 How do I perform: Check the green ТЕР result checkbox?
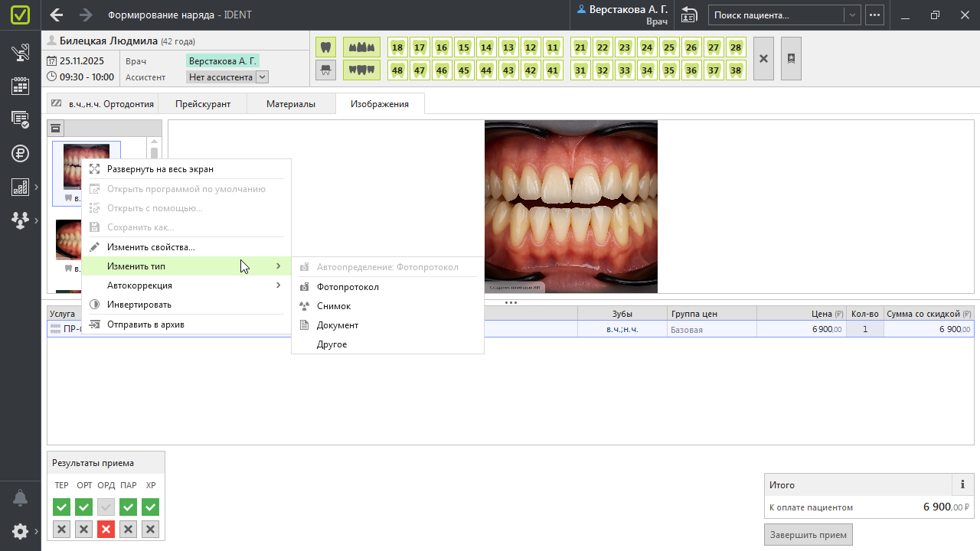62,507
